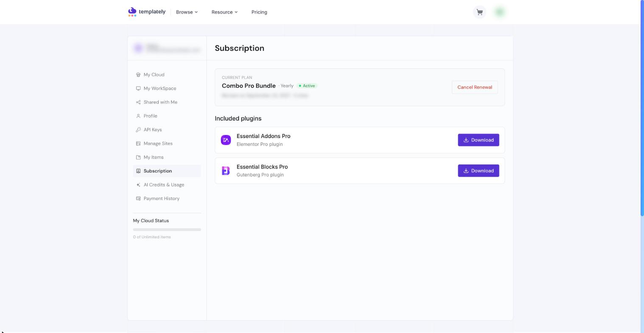Expand the Resource dropdown menu
Viewport: 644px width, 333px height.
[224, 12]
